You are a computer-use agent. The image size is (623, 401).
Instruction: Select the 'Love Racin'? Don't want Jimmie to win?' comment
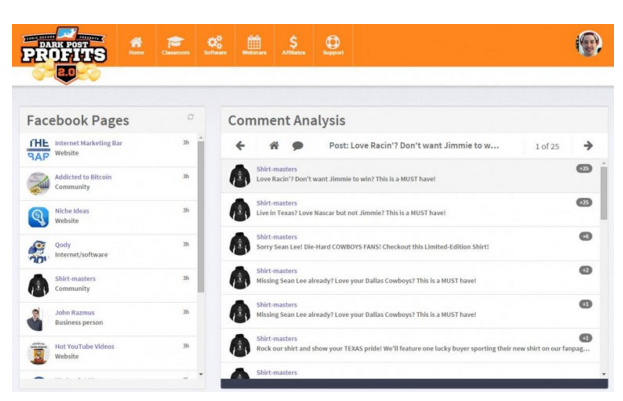(x=410, y=176)
